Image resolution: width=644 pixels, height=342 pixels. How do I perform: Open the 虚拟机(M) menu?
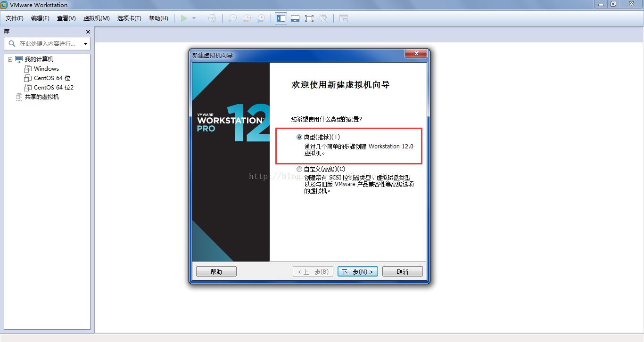tap(96, 18)
